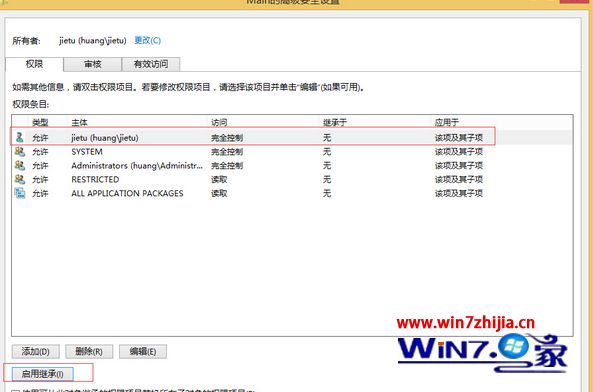Click the 类型 column header
The height and width of the screenshot is (392, 593).
[40, 122]
